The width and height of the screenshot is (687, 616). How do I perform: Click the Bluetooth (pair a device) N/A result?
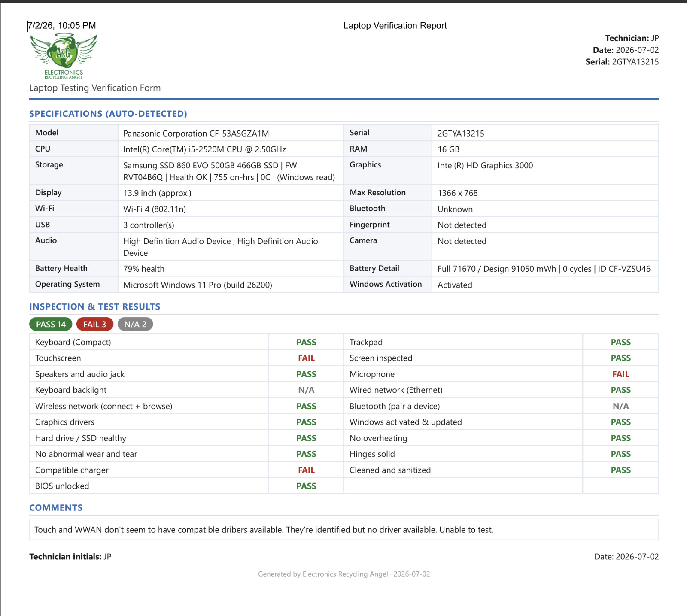pos(620,406)
